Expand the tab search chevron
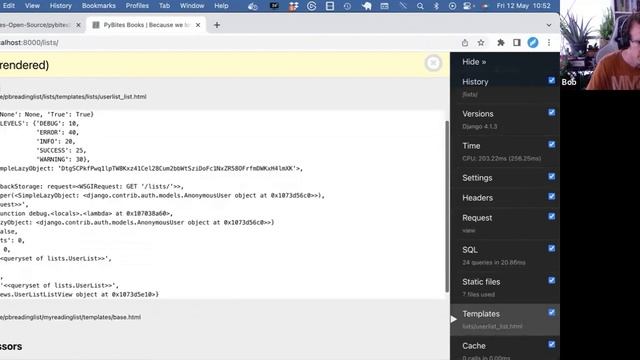This screenshot has height=360, width=640. point(549,25)
